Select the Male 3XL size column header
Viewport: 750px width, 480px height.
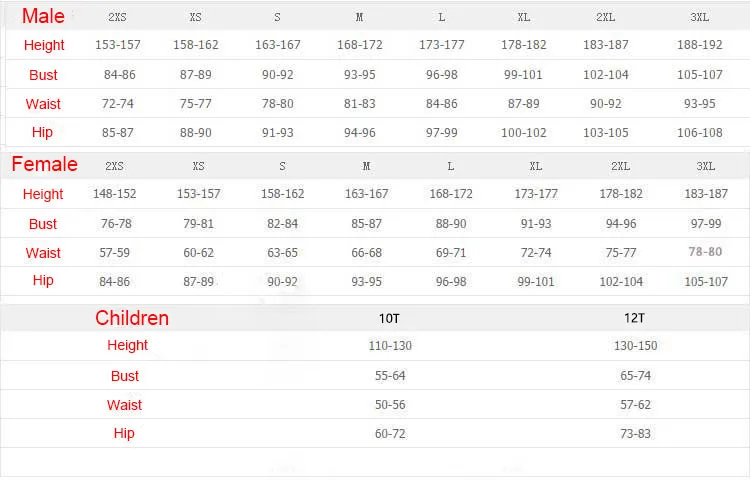(x=699, y=17)
